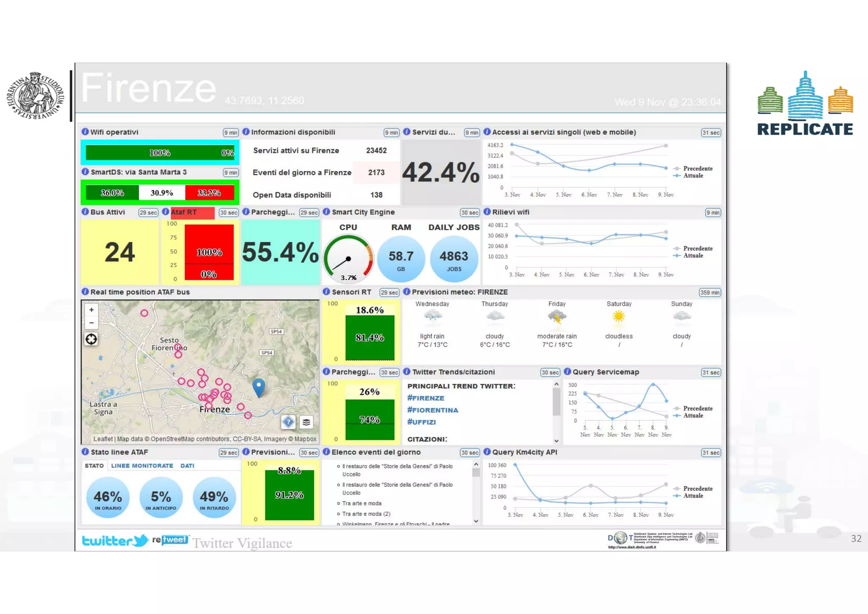
Task: Click info icon beside Smart City Engine
Action: click(326, 212)
